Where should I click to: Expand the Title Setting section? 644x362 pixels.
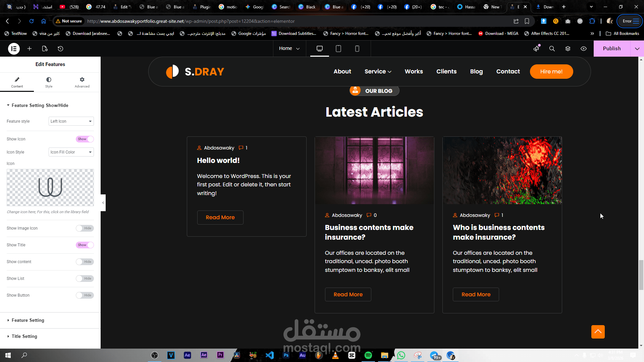point(24,336)
